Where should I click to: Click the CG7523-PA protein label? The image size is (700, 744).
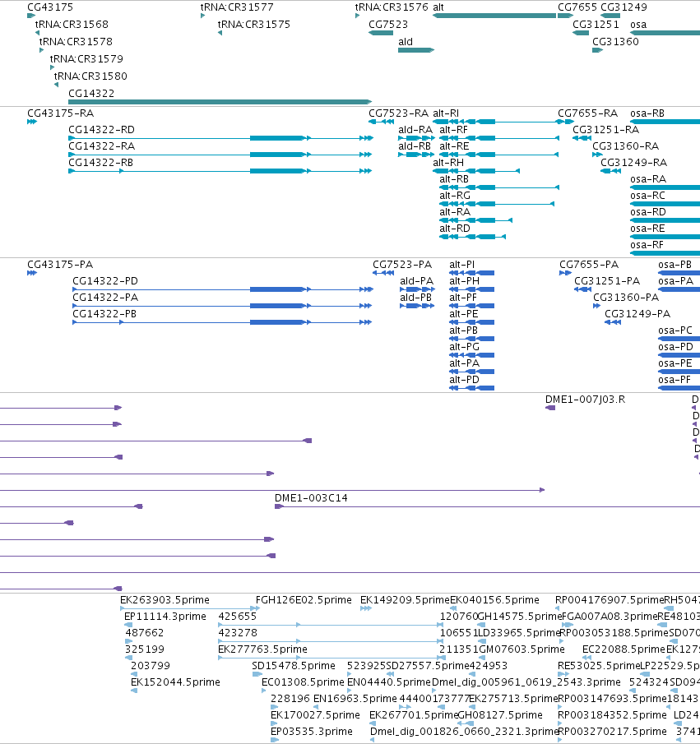[x=402, y=265]
